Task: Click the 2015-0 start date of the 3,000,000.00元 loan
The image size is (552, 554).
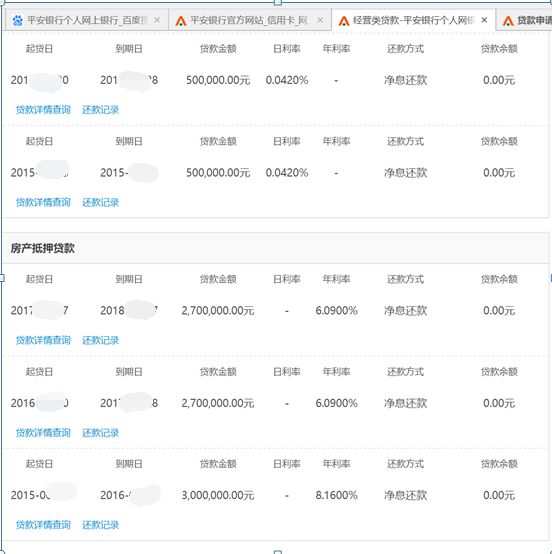Action: click(x=30, y=495)
